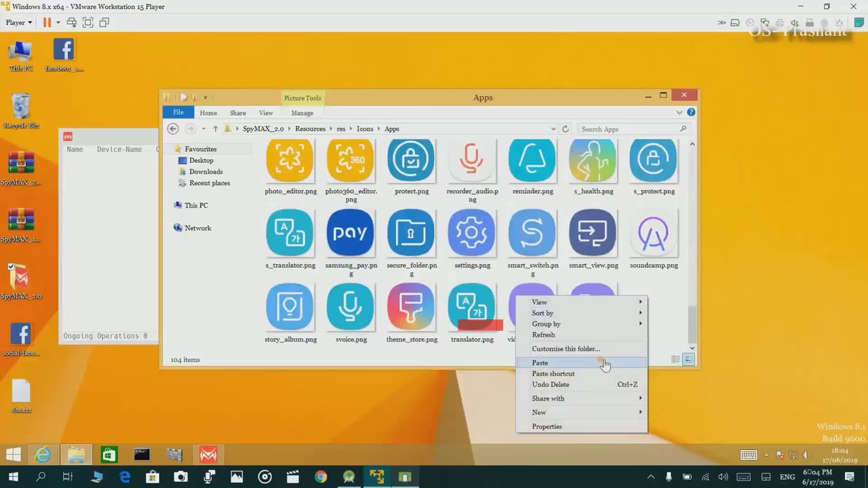Choose Paste in the context menu
Screen dimensions: 868x488
pos(581,363)
